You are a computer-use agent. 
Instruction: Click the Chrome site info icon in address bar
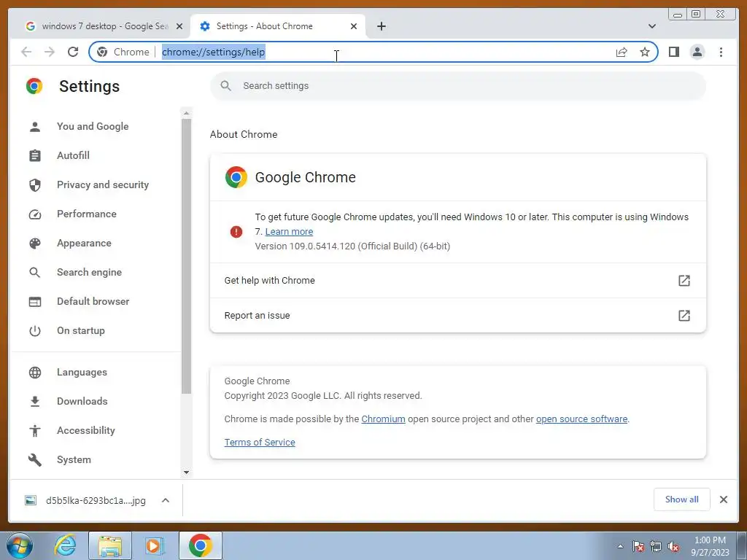(x=102, y=52)
